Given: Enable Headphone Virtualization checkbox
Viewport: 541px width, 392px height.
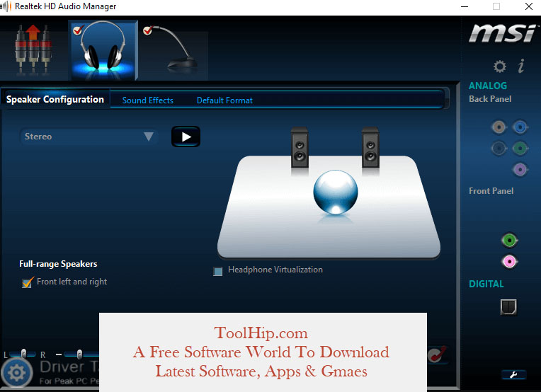Looking at the screenshot, I should pyautogui.click(x=217, y=271).
